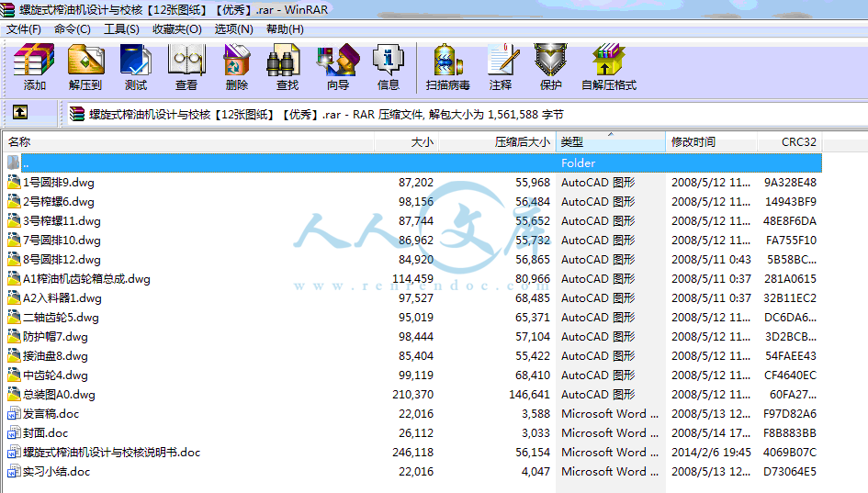Click the file icon of 总装图A0.dwg

(14, 395)
